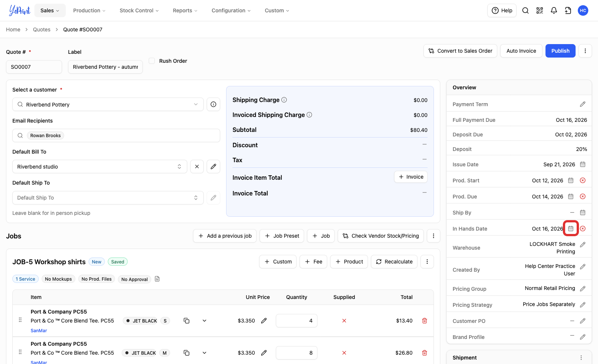Open the Default Bill To dropdown
This screenshot has width=598, height=364.
pyautogui.click(x=100, y=167)
